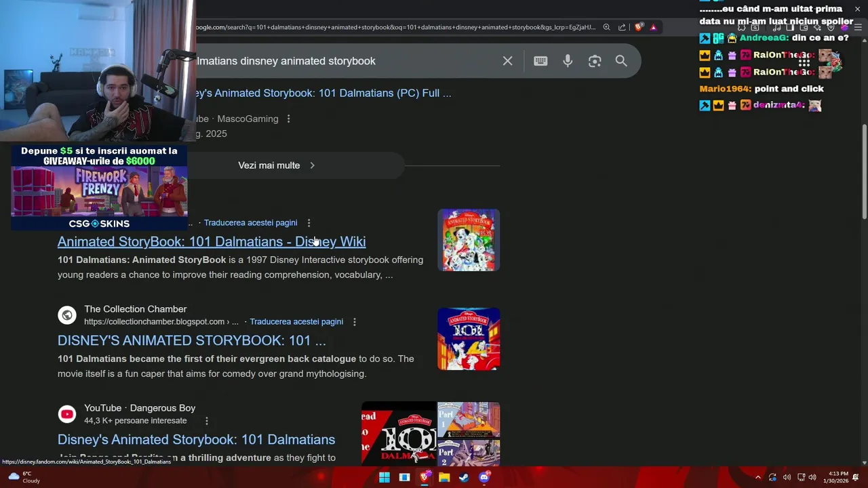Open Steam from the taskbar
The height and width of the screenshot is (488, 868).
(464, 477)
